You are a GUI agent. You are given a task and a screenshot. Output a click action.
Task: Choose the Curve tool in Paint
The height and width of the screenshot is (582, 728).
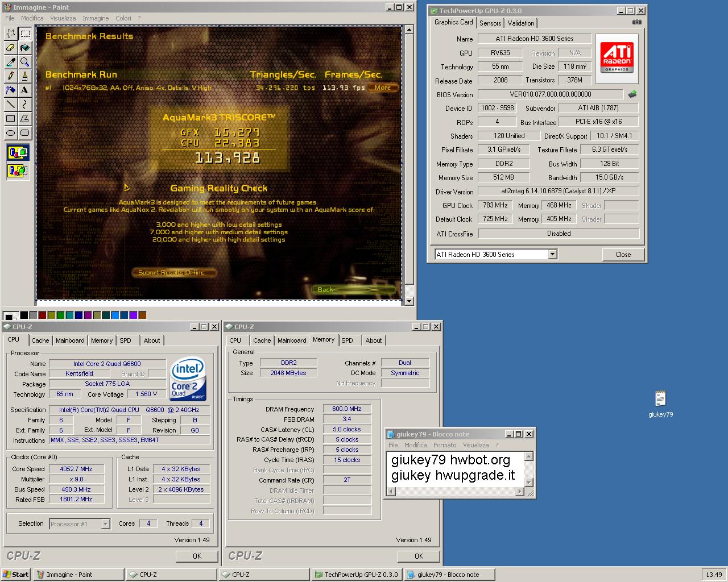[25, 105]
